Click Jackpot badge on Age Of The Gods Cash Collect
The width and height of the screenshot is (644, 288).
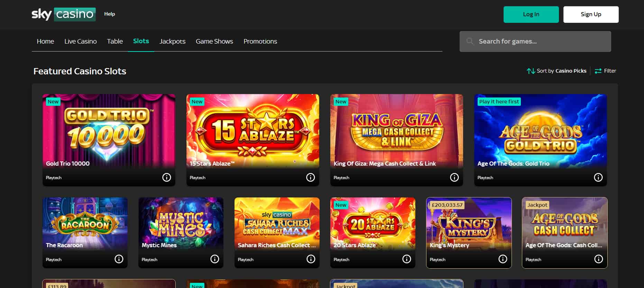point(537,205)
